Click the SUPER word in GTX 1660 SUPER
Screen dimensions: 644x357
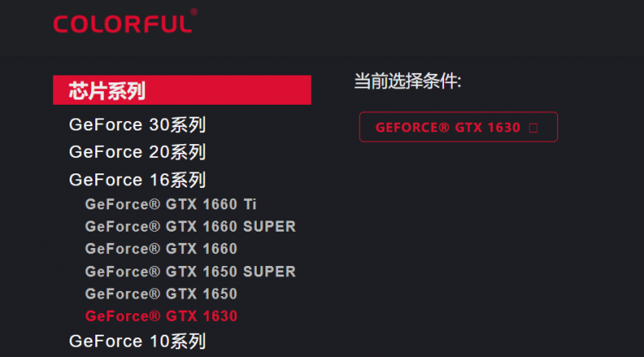click(269, 227)
